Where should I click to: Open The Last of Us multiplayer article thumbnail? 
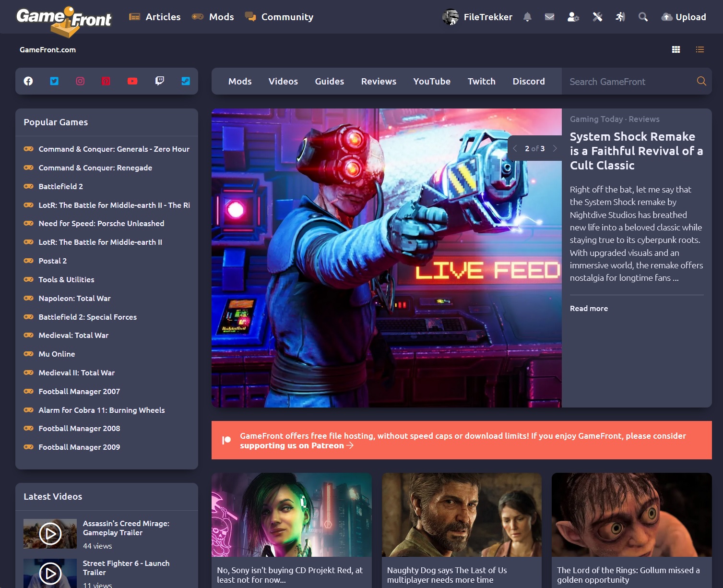[x=462, y=515]
